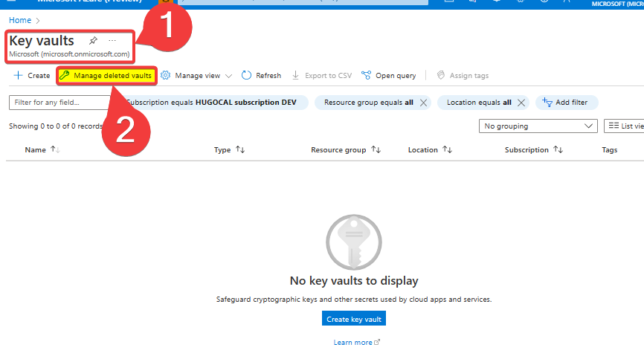This screenshot has height=359, width=644.
Task: Open Manage deleted vaults
Action: point(107,76)
